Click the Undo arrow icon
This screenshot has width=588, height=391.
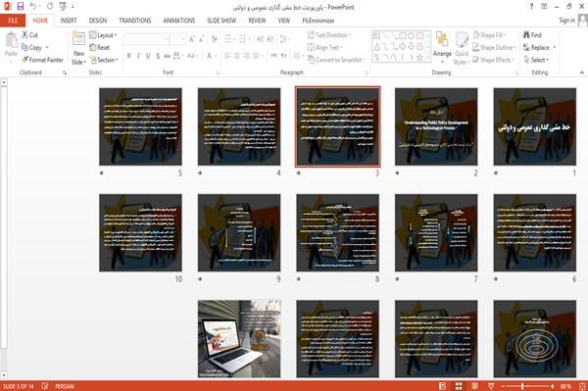[33, 6]
